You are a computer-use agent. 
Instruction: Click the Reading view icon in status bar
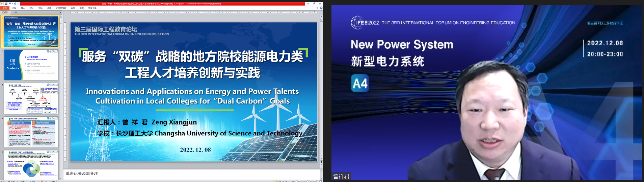pos(283,181)
